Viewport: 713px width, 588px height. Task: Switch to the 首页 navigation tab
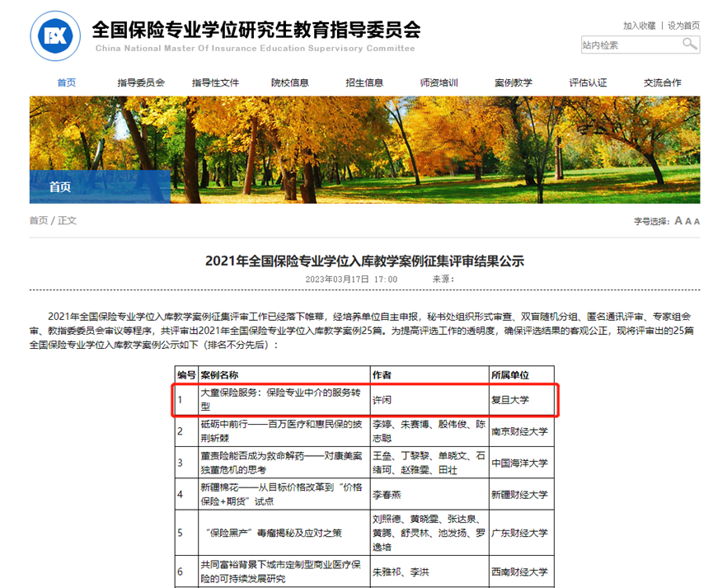point(67,82)
